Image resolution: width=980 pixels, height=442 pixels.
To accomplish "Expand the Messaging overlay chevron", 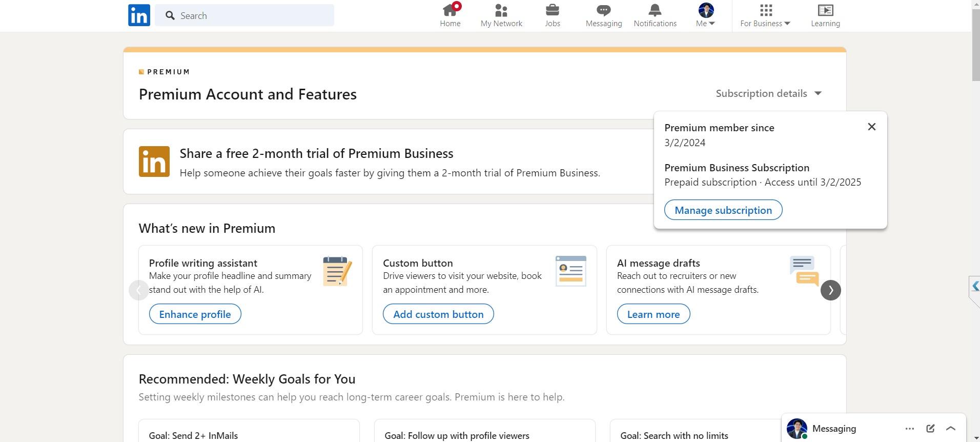I will (x=951, y=429).
